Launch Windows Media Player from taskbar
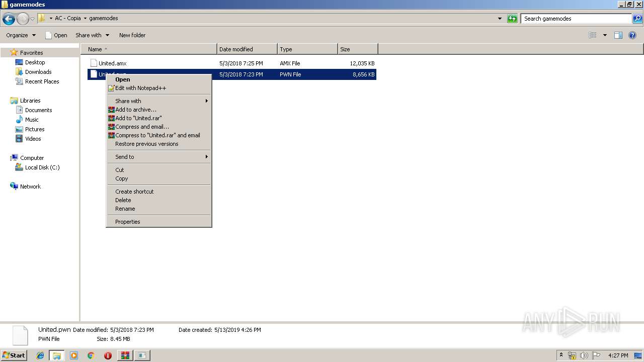644x362 pixels. click(74, 355)
